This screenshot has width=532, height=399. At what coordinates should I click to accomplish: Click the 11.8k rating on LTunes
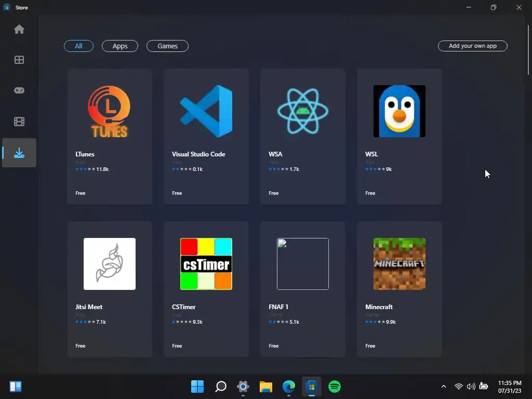point(102,169)
